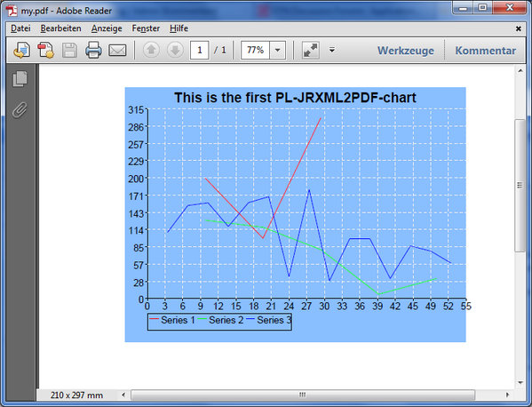
Task: Open attachments panel with paperclip icon
Action: (20, 109)
